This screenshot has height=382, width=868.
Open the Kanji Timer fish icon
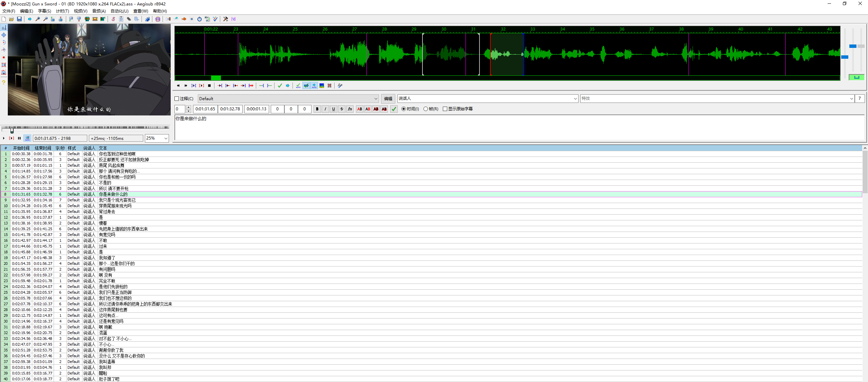[x=184, y=19]
